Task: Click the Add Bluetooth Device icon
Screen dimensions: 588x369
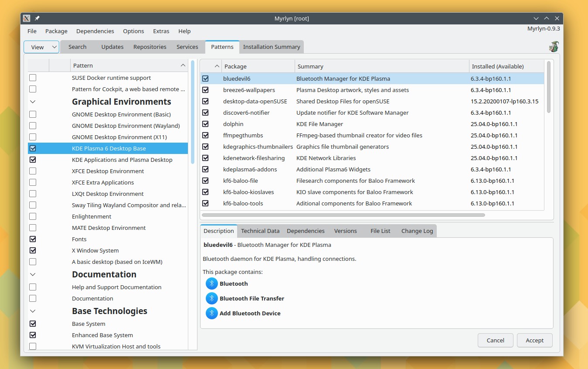Action: tap(211, 313)
